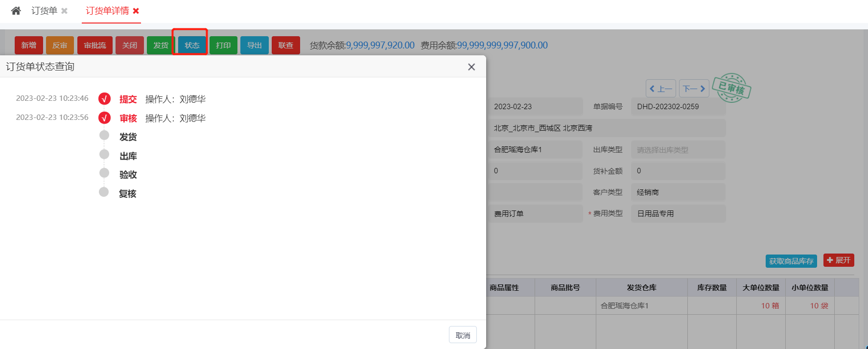The image size is (868, 349).
Task: Click the gray circle beside 验收 step
Action: 104,173
